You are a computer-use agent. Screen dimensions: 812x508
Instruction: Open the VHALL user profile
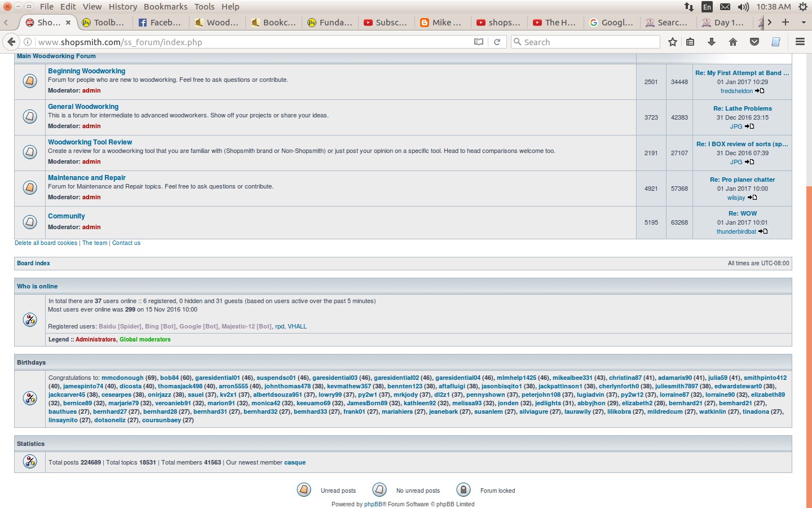click(297, 326)
